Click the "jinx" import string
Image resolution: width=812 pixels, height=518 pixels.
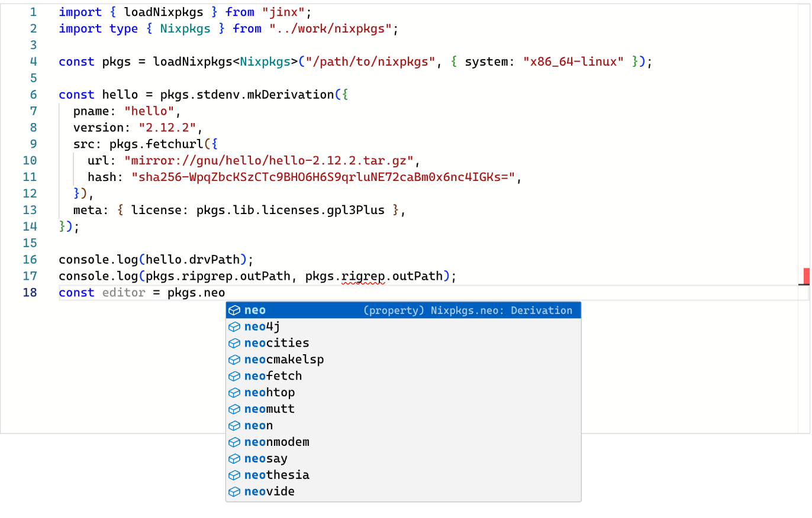coord(283,12)
